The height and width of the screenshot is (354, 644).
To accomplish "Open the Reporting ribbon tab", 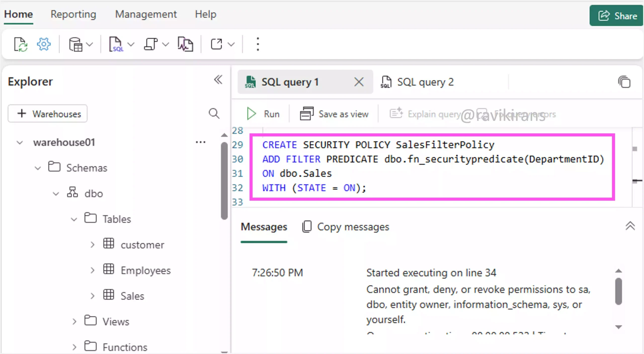I will click(x=73, y=14).
